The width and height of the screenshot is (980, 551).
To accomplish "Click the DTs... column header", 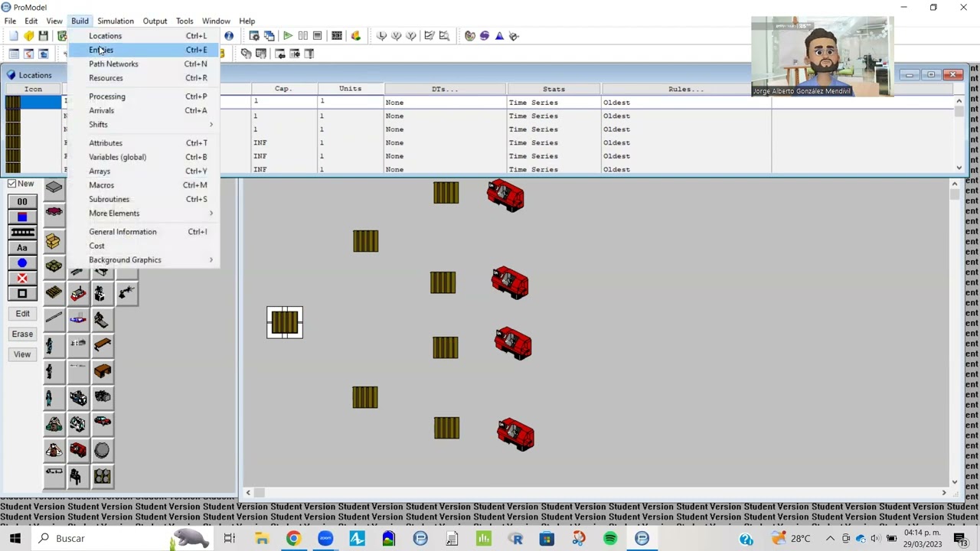I will (x=444, y=89).
